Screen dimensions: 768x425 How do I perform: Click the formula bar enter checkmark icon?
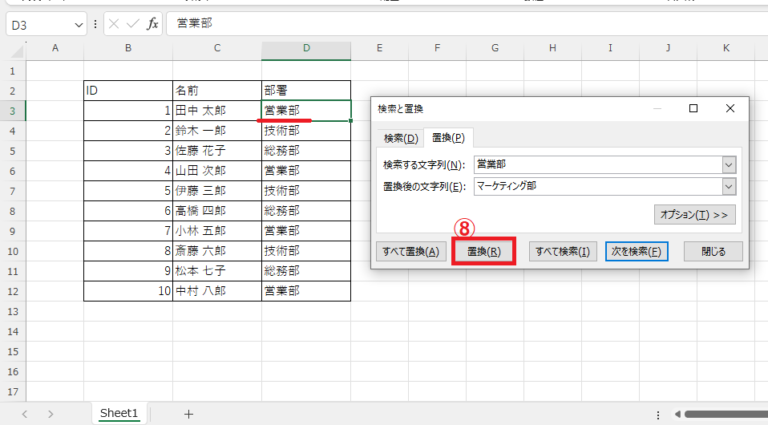click(133, 23)
